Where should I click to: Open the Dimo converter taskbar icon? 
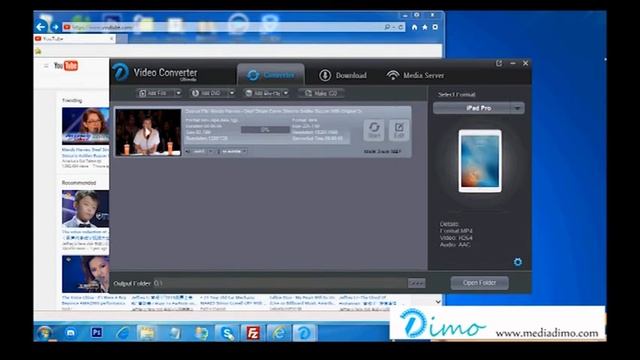tap(304, 333)
